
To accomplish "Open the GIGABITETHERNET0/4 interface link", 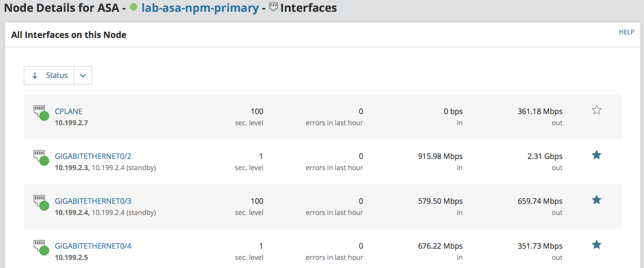I will coord(93,246).
